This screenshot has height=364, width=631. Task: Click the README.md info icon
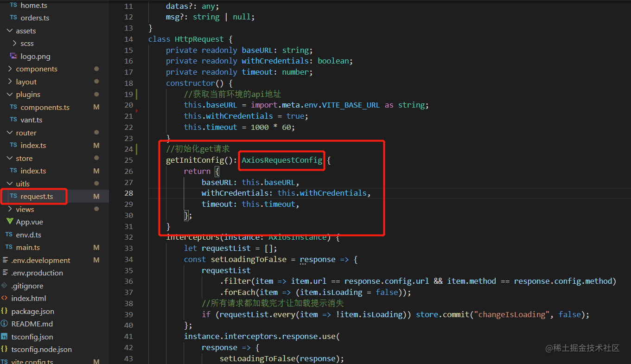(5, 324)
